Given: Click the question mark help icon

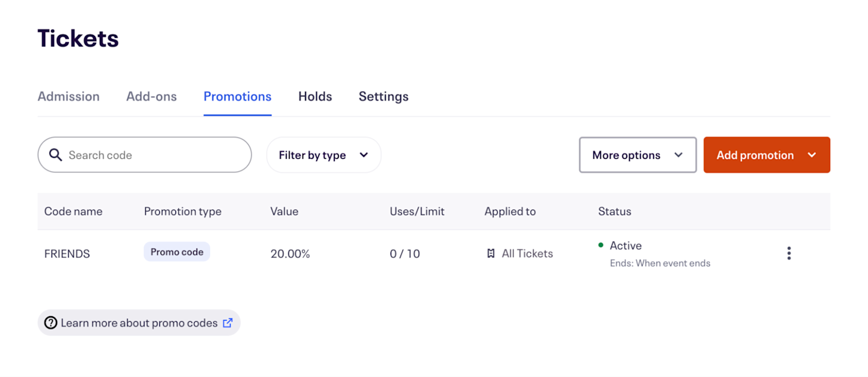Looking at the screenshot, I should pyautogui.click(x=51, y=323).
